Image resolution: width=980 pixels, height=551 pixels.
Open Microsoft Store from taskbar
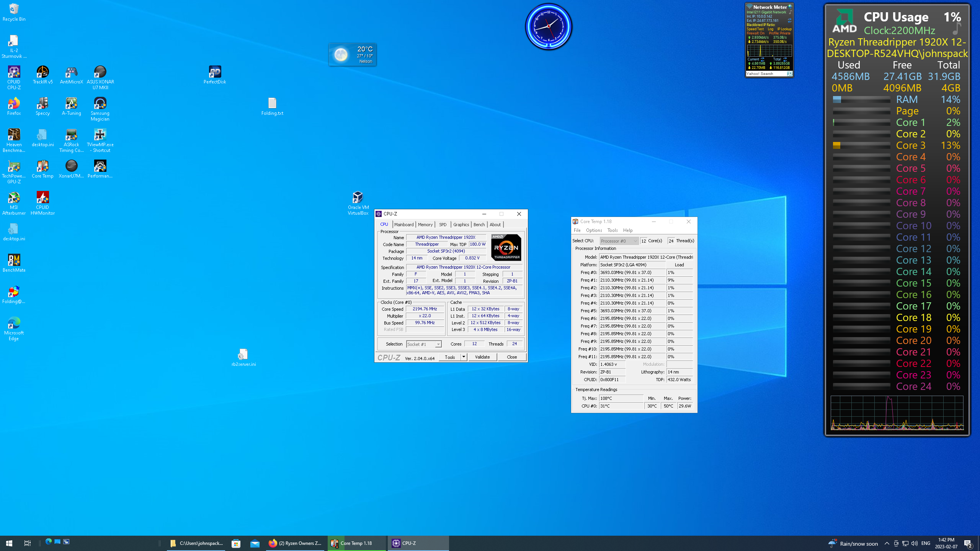(x=236, y=543)
